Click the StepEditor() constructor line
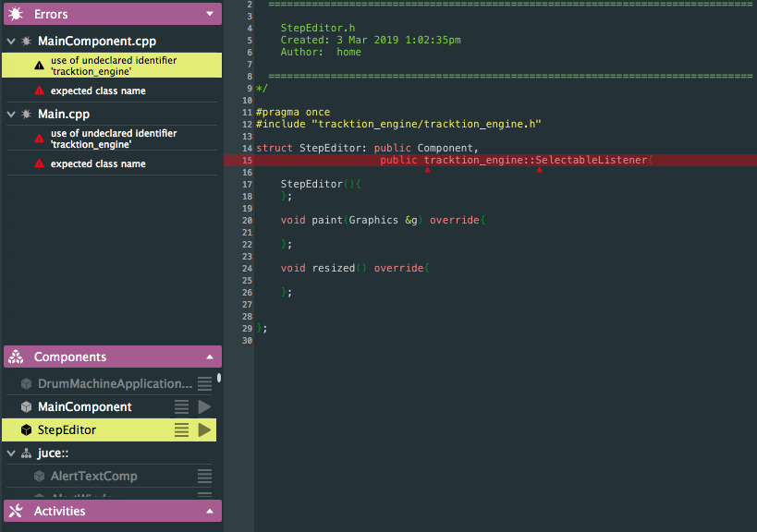The width and height of the screenshot is (757, 532). pyautogui.click(x=321, y=184)
